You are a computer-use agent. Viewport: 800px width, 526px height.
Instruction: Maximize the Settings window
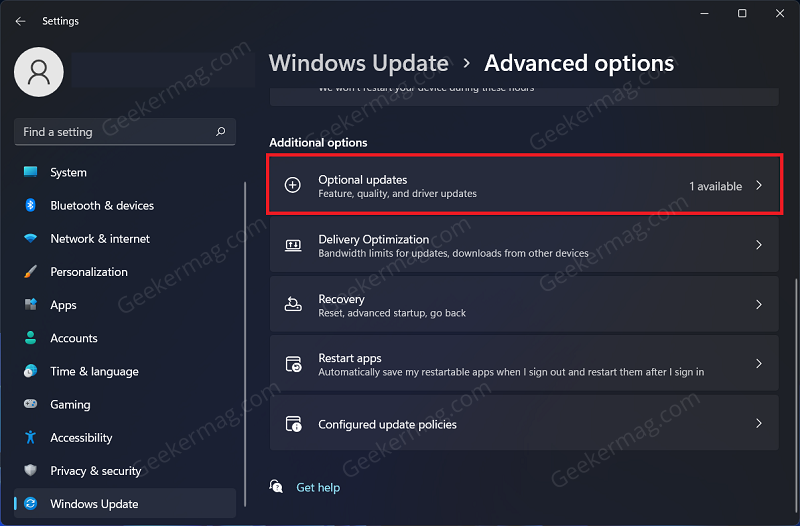click(x=742, y=13)
